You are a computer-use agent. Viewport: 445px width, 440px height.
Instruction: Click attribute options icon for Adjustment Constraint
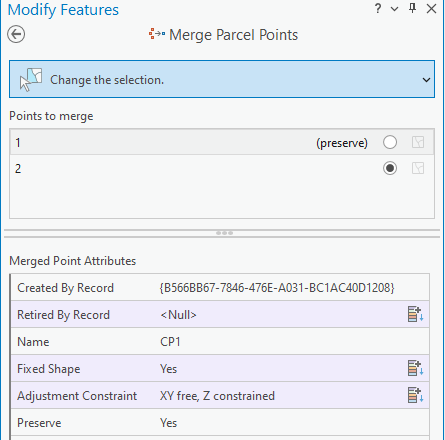point(415,395)
